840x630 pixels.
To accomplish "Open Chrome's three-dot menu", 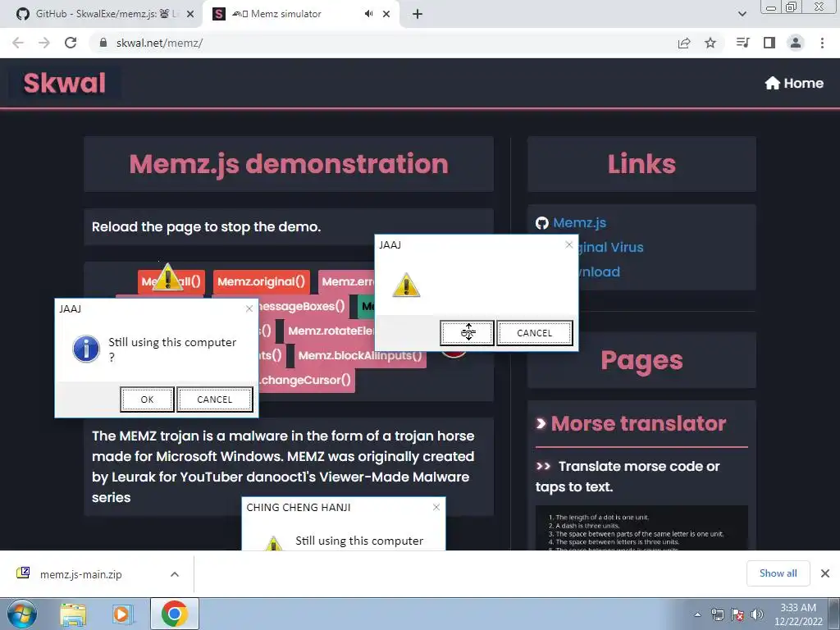I will (822, 43).
